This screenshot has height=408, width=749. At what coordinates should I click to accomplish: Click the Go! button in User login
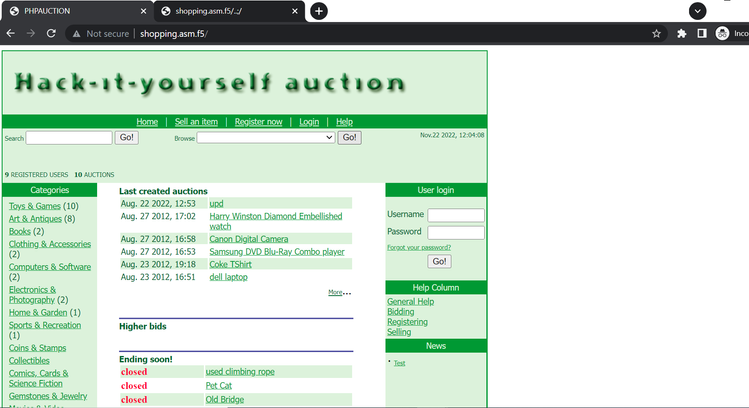tap(439, 261)
